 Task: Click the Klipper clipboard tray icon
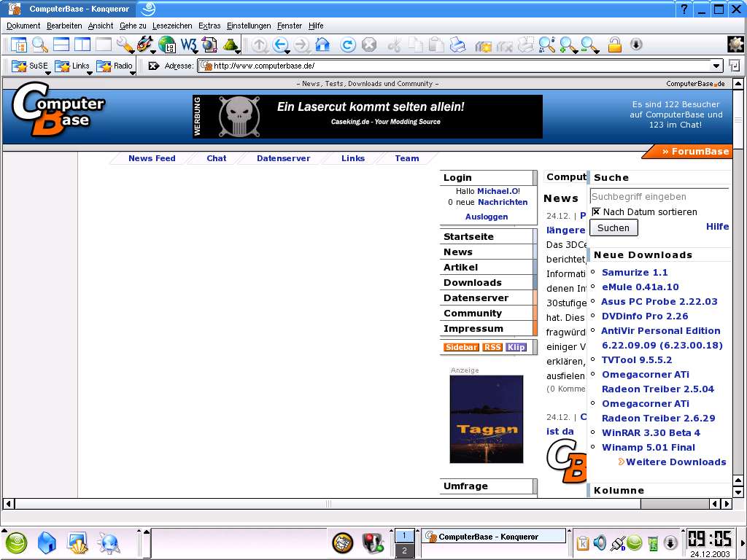tap(583, 542)
